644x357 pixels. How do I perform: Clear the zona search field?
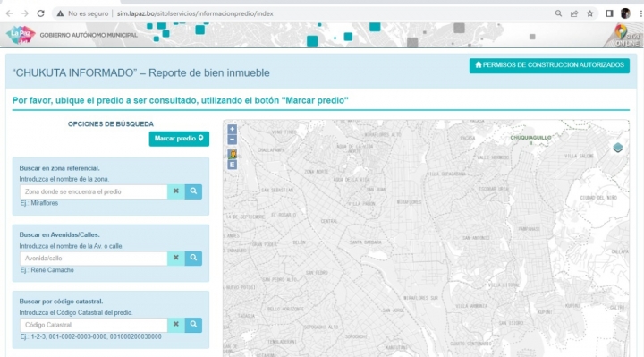(x=176, y=191)
